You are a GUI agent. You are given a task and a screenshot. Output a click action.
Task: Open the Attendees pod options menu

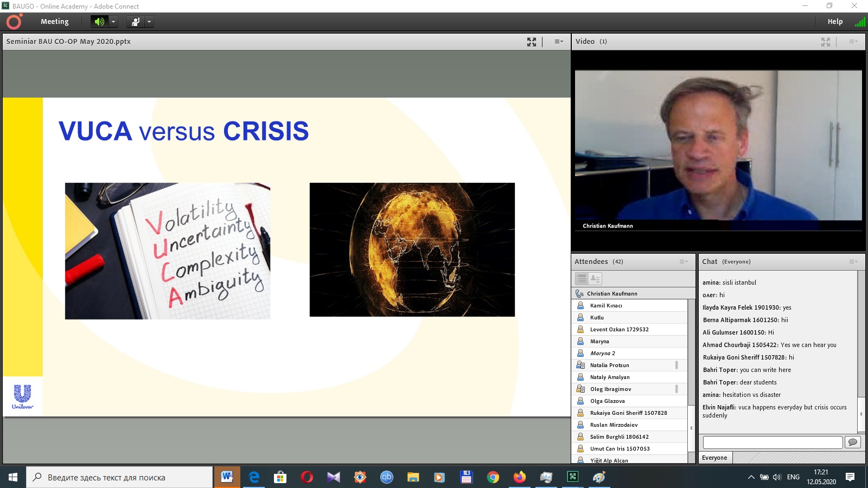pos(684,262)
